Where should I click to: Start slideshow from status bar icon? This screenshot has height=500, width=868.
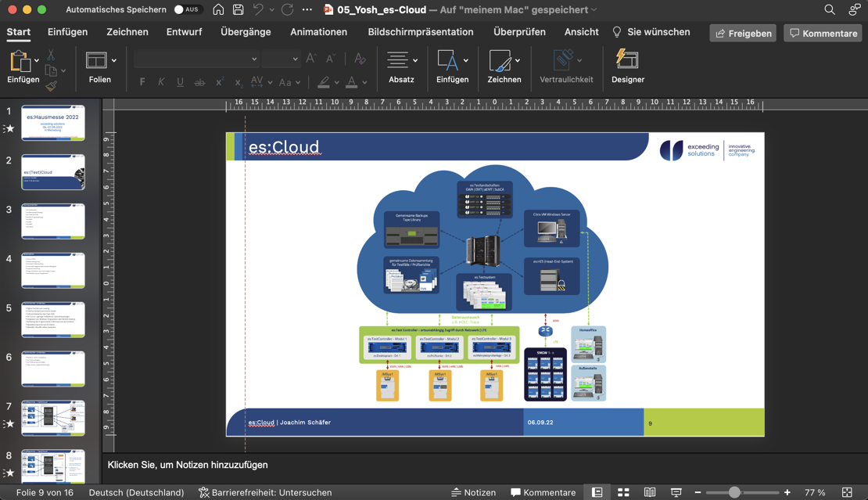point(676,492)
